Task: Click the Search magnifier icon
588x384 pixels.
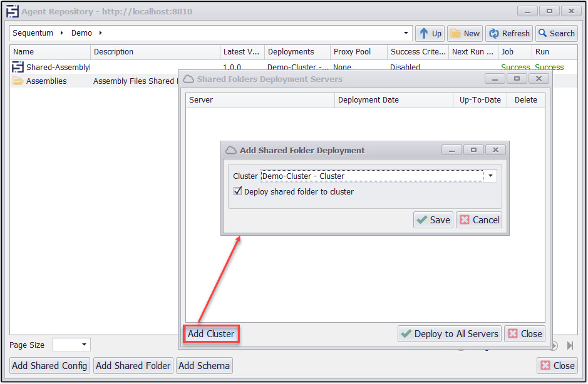Action: coord(542,33)
